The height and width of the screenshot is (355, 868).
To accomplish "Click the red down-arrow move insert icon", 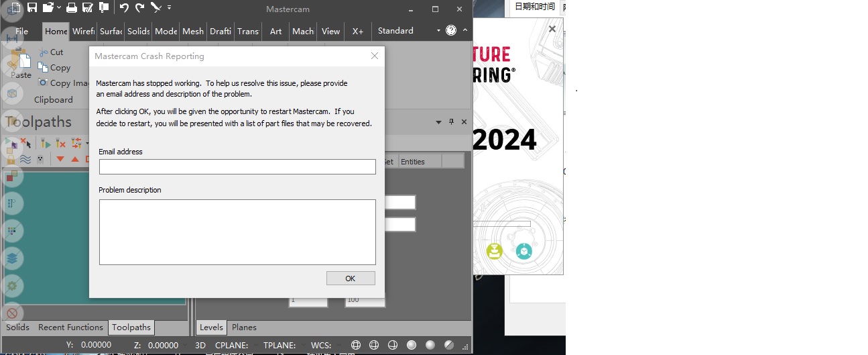I will (60, 159).
